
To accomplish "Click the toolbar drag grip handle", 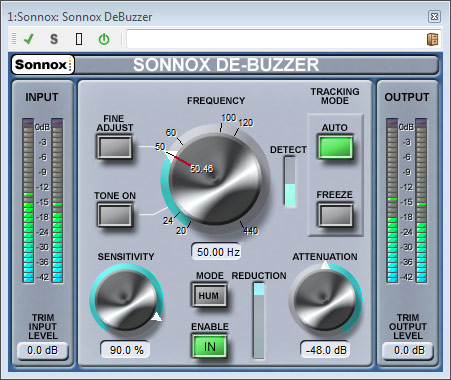I will (x=14, y=39).
